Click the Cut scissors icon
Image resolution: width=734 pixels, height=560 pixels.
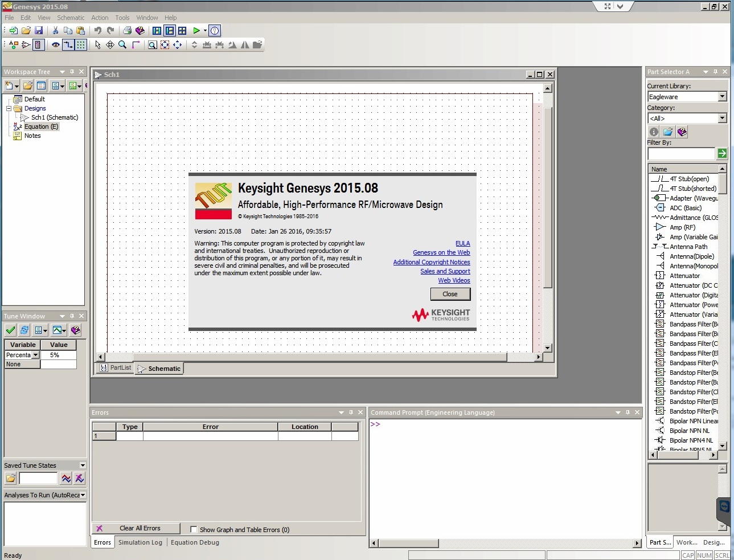[x=55, y=31]
